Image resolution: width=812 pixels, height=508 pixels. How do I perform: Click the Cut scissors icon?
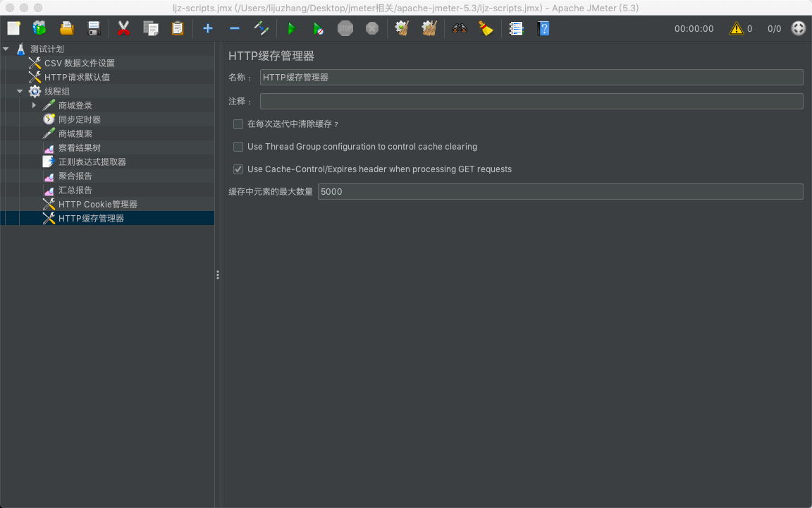tap(123, 28)
